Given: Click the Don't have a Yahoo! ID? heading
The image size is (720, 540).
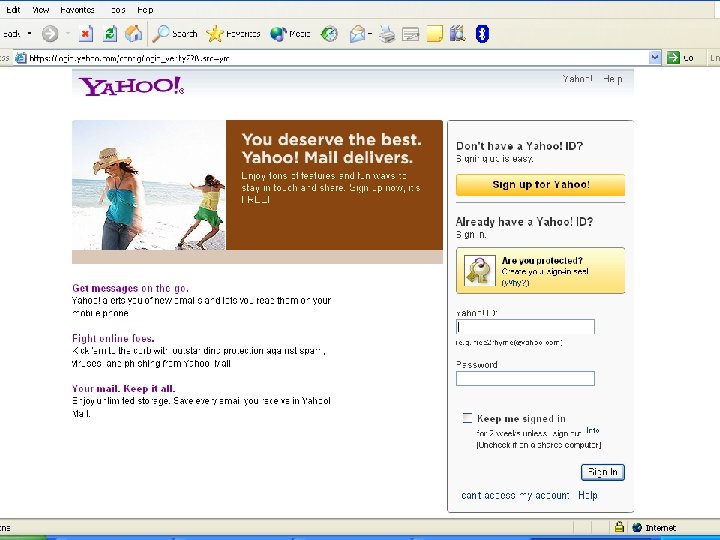Looking at the screenshot, I should click(x=519, y=146).
